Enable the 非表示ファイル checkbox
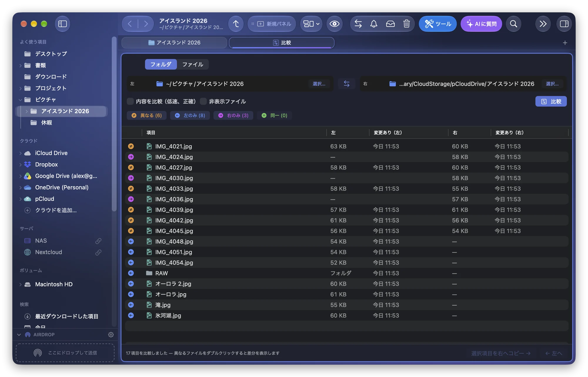Viewport: 588px width, 377px height. click(x=203, y=102)
